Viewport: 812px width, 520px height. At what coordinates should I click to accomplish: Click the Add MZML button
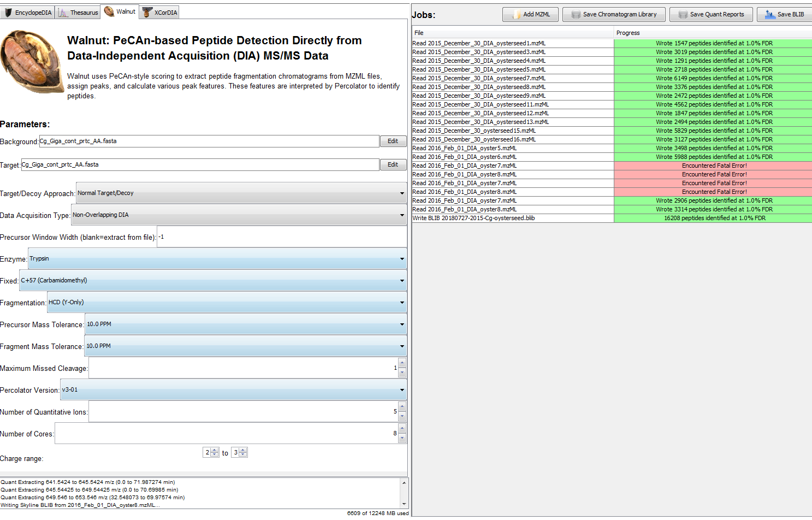pos(530,14)
